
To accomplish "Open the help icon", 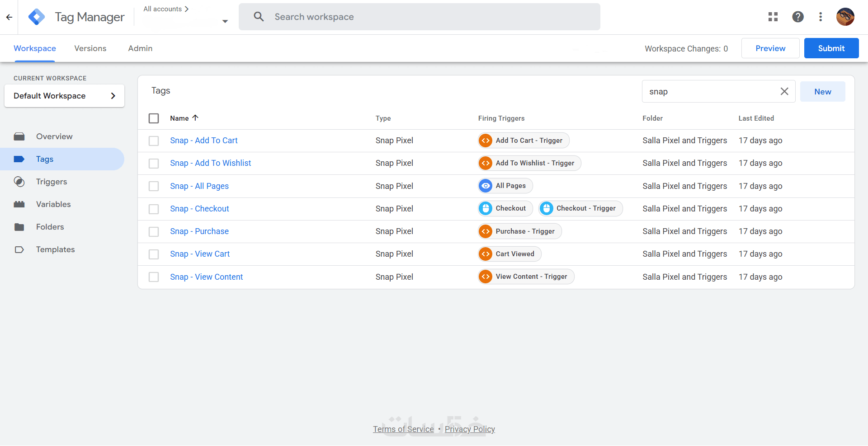I will (798, 17).
